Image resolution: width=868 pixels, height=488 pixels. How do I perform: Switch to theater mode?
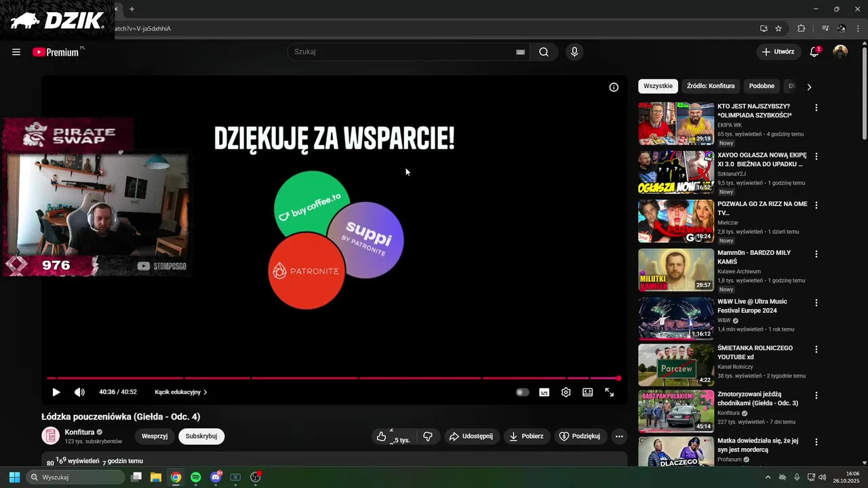point(587,392)
